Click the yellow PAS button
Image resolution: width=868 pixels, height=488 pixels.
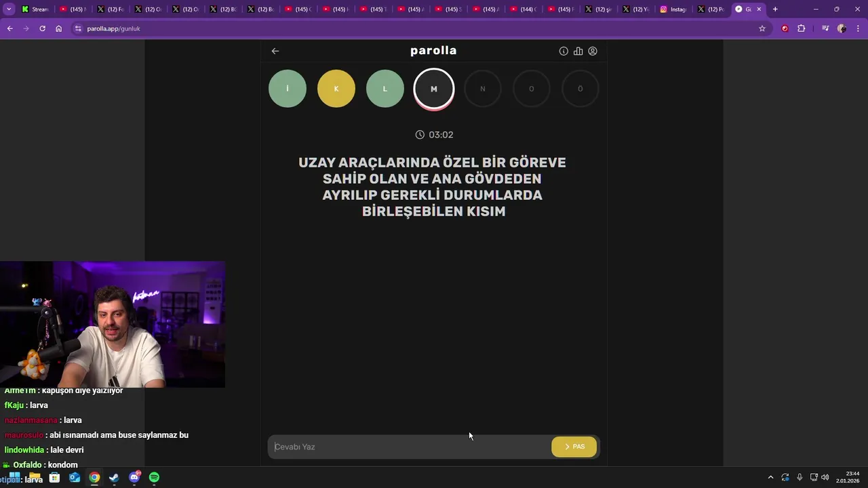574,447
